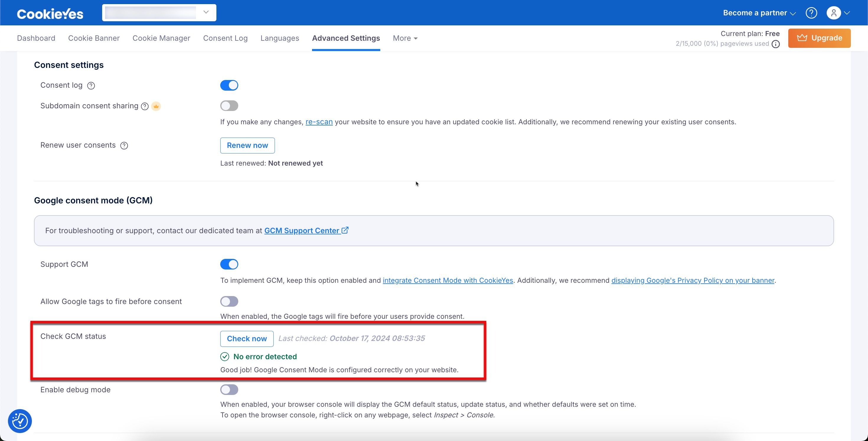The height and width of the screenshot is (441, 868).
Task: Click the No error detected status text
Action: tap(265, 357)
